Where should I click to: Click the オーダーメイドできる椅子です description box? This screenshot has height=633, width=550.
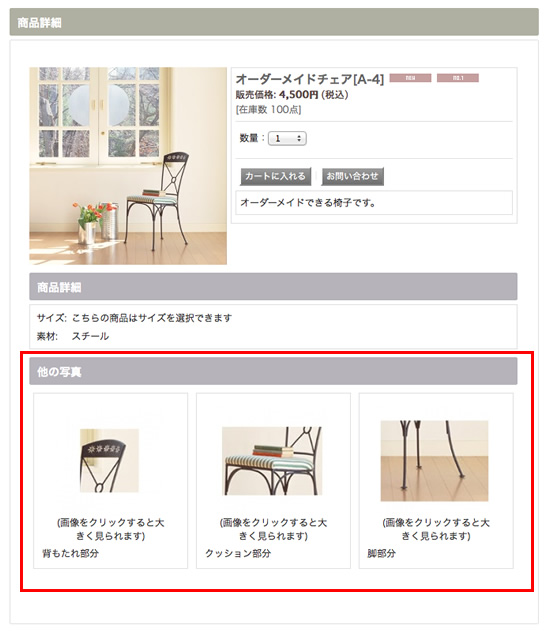tap(374, 203)
